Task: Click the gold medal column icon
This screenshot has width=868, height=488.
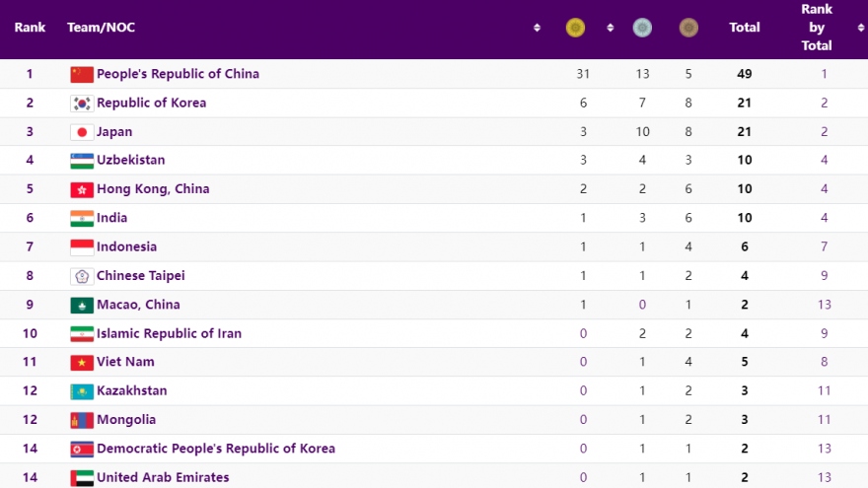Action: [575, 29]
